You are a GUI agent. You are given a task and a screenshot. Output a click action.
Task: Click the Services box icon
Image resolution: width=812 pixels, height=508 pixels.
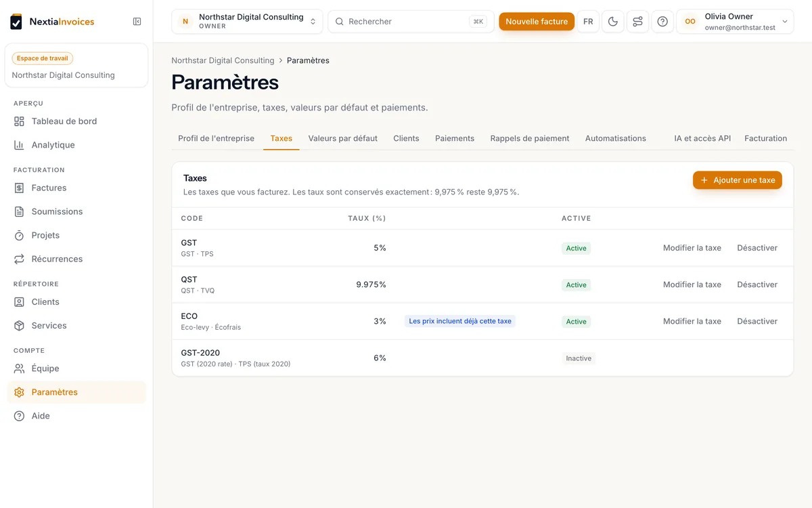tap(19, 326)
